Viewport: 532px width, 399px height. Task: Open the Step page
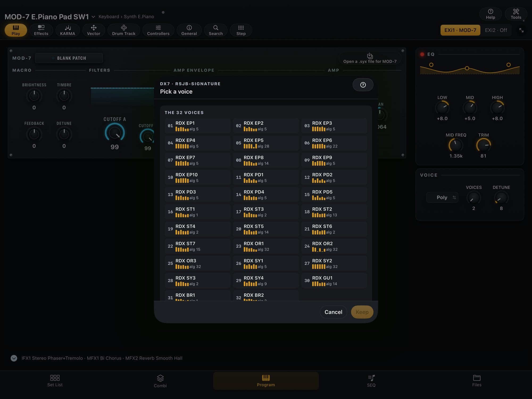coord(241,30)
